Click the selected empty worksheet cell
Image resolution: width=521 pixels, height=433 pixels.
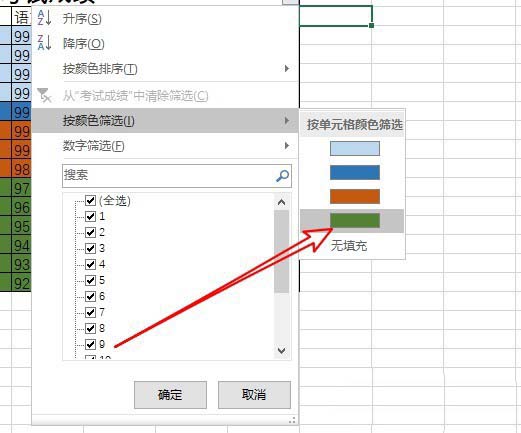point(336,16)
